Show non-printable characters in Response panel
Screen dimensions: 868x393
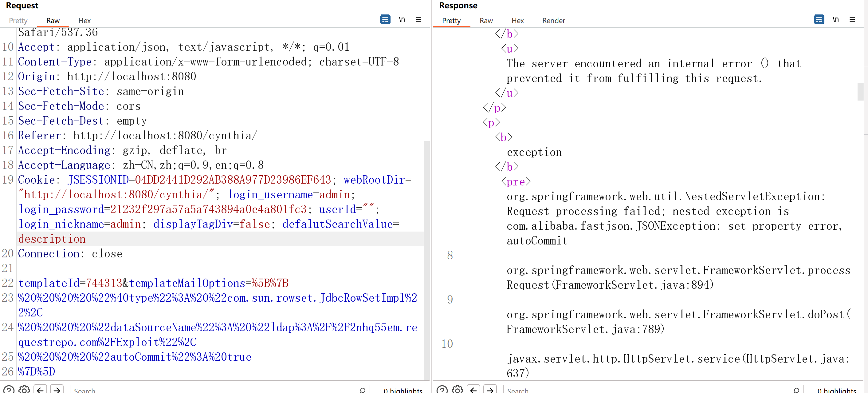click(835, 20)
